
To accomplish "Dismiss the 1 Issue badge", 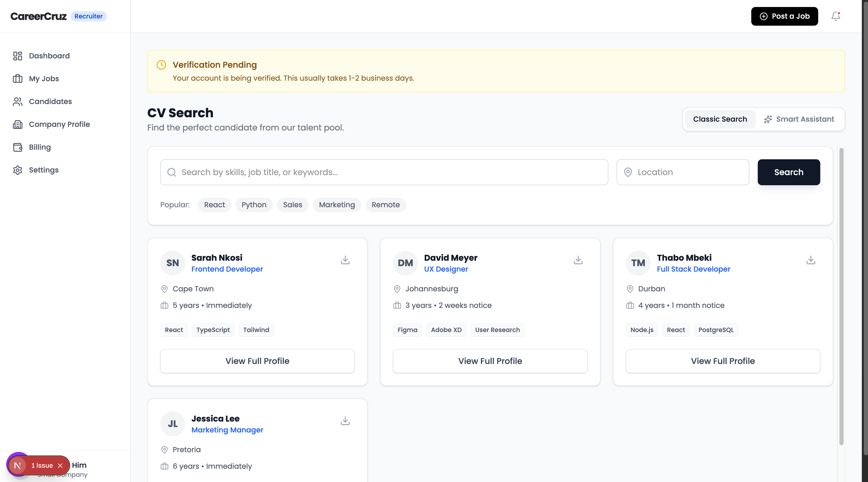I will 60,465.
